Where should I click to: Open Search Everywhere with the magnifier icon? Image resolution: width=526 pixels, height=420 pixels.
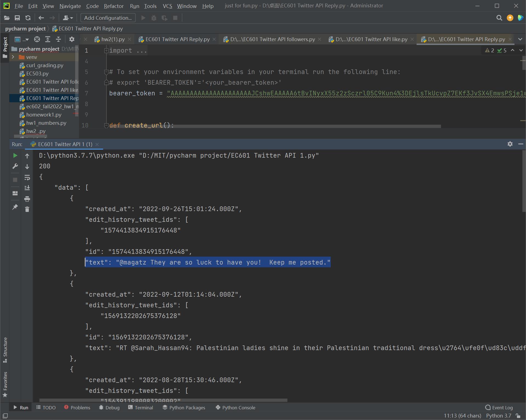click(x=499, y=18)
